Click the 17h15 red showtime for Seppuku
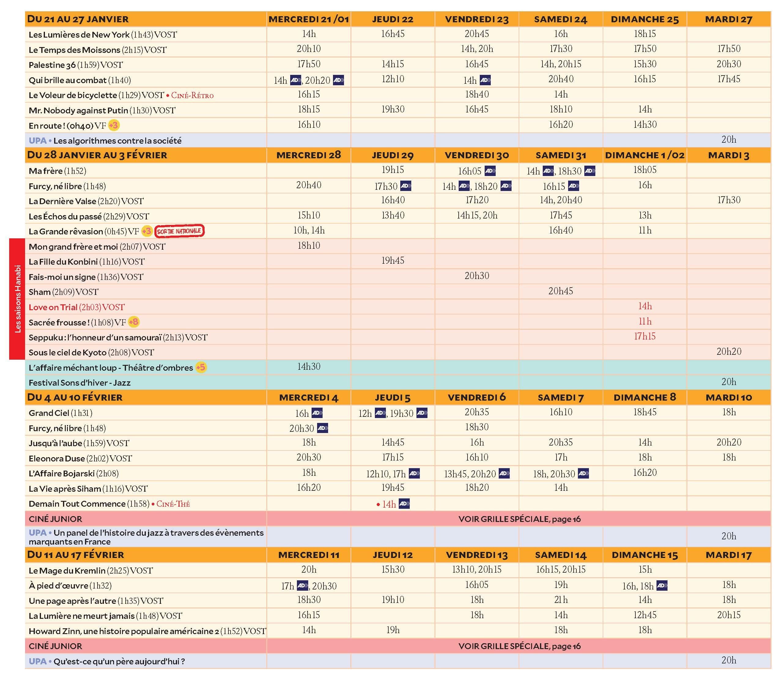784x679 pixels. point(645,336)
